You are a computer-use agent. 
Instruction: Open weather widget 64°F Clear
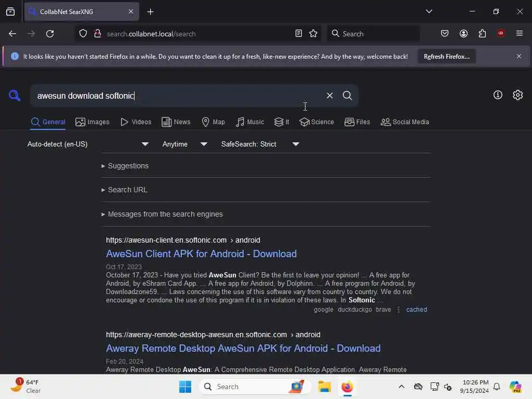click(x=26, y=387)
